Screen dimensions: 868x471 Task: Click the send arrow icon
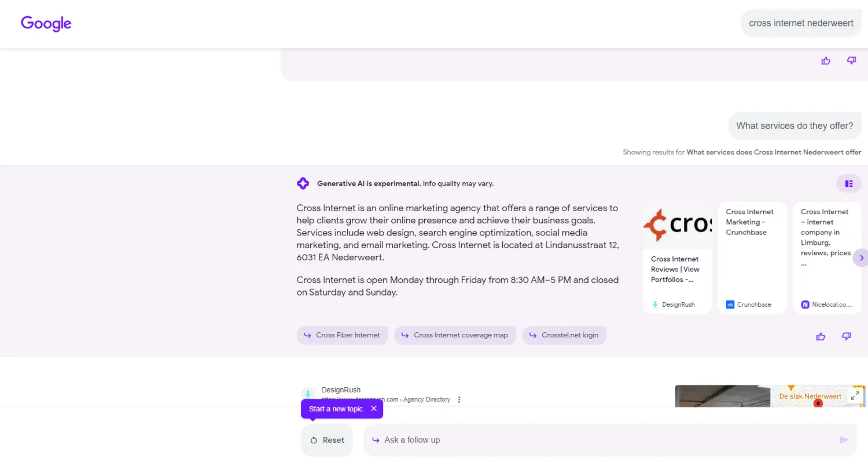pos(844,440)
